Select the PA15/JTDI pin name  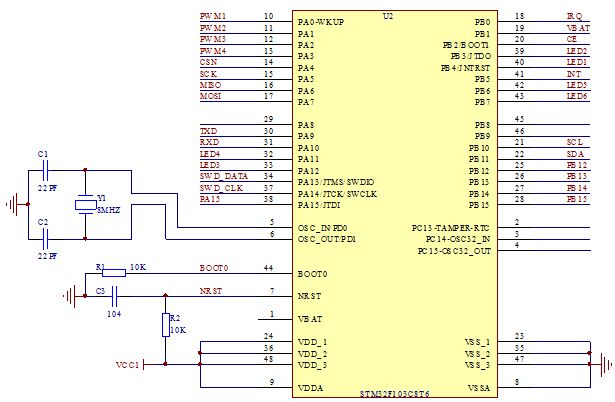pyautogui.click(x=319, y=205)
